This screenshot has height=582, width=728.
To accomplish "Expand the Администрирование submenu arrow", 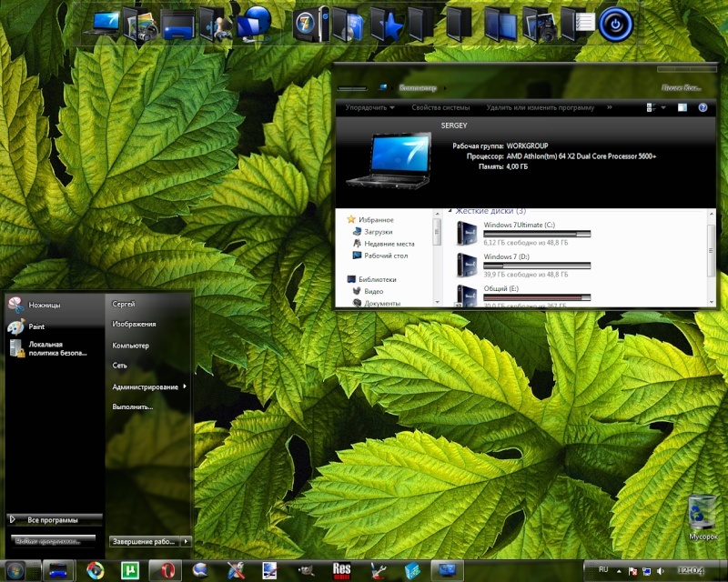I will [x=185, y=386].
